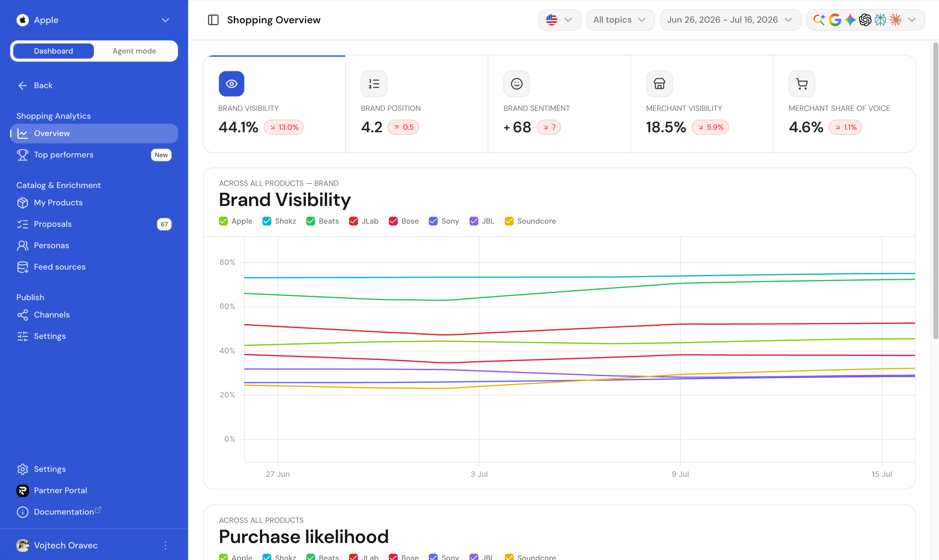
Task: Select the Brand Position metric card
Action: [417, 104]
